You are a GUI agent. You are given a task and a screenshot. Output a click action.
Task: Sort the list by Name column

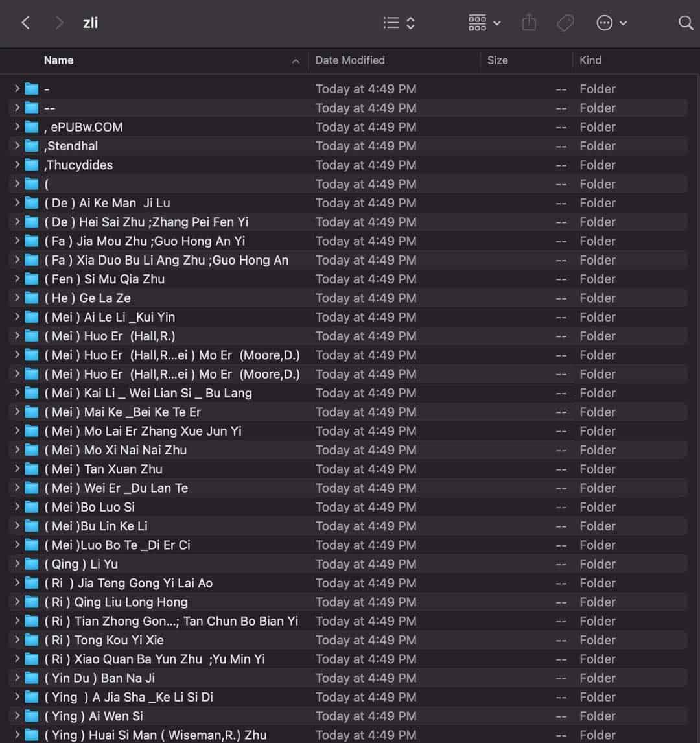point(59,60)
